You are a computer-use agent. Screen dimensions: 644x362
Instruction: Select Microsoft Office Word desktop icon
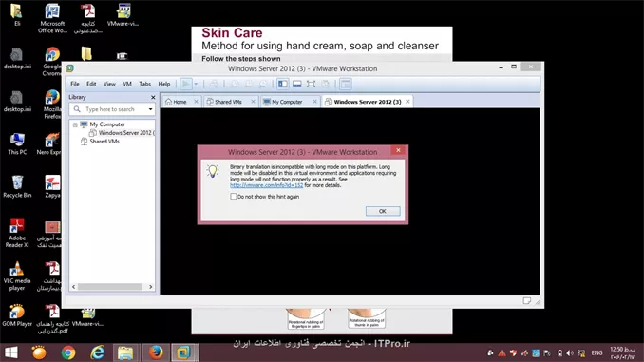pyautogui.click(x=52, y=18)
